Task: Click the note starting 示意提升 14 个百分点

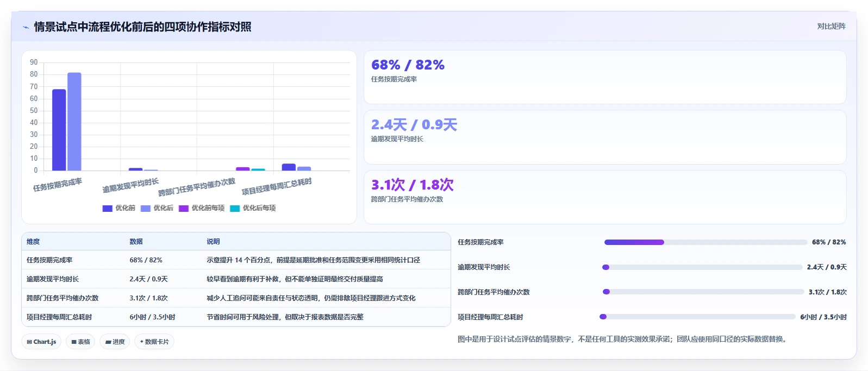Action: click(x=313, y=260)
